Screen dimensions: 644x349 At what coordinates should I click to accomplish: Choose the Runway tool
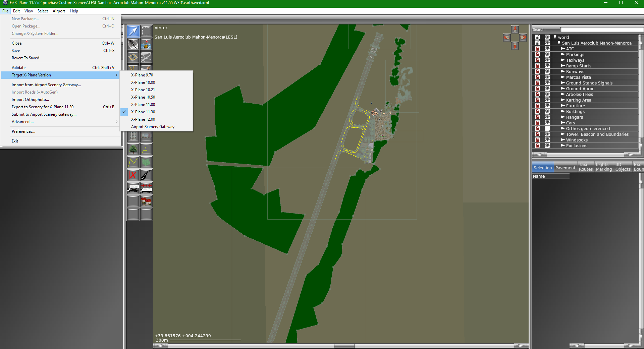tap(133, 44)
